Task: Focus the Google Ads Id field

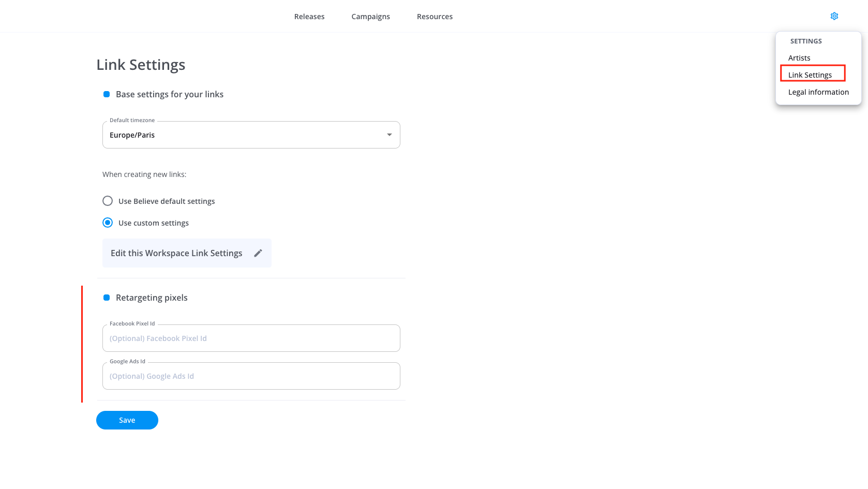Action: (251, 376)
